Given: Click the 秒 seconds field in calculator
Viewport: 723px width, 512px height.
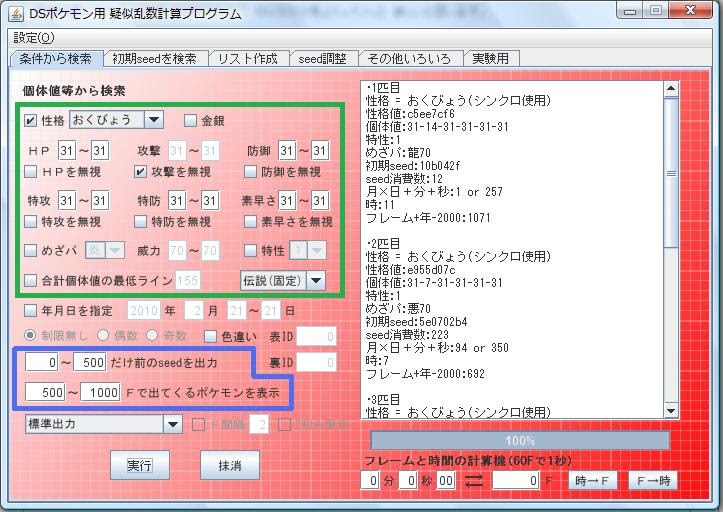Looking at the screenshot, I should (x=408, y=481).
